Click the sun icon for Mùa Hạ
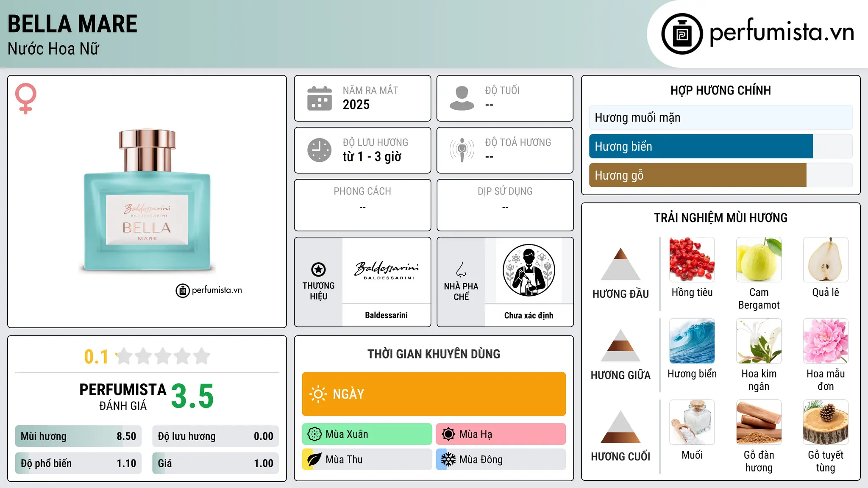This screenshot has width=868, height=488. point(448,434)
